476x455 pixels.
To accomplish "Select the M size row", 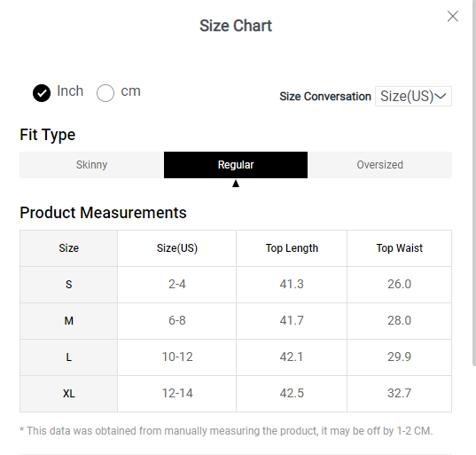I will point(236,321).
